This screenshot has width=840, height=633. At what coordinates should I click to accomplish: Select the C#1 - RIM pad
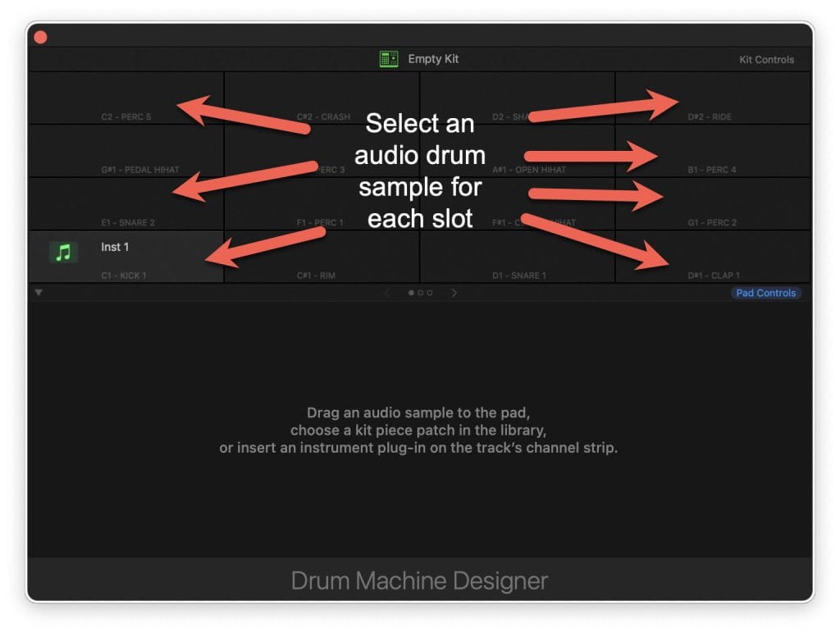point(322,262)
